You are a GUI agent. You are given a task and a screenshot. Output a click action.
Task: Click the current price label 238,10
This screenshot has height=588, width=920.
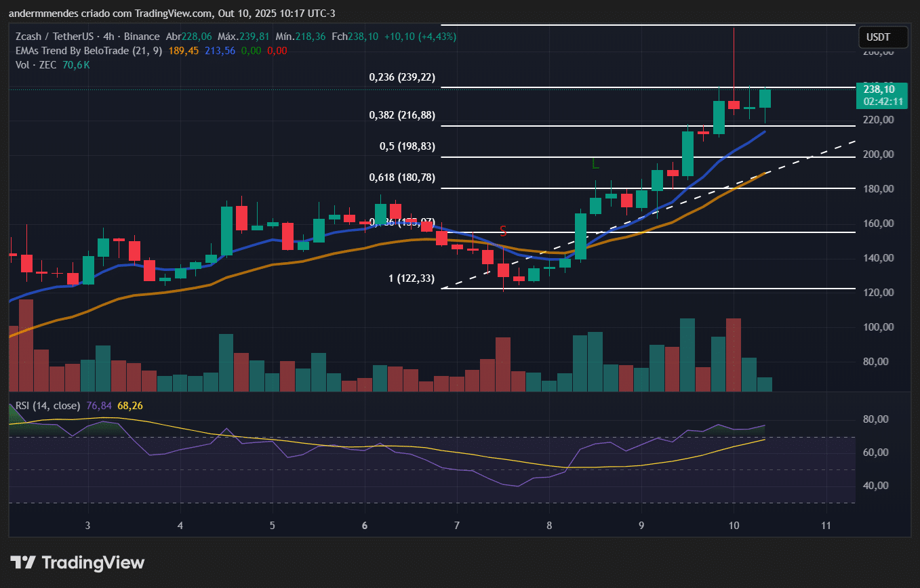pyautogui.click(x=879, y=89)
